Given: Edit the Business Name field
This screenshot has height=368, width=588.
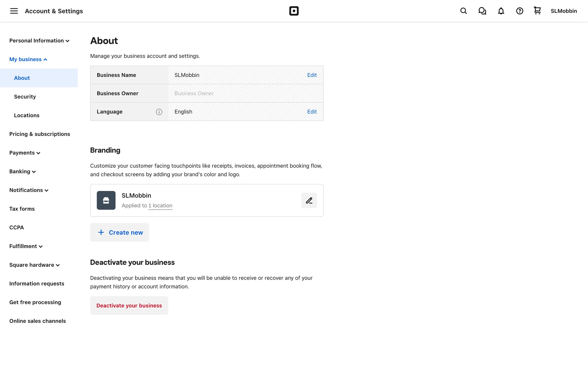Looking at the screenshot, I should click(312, 75).
